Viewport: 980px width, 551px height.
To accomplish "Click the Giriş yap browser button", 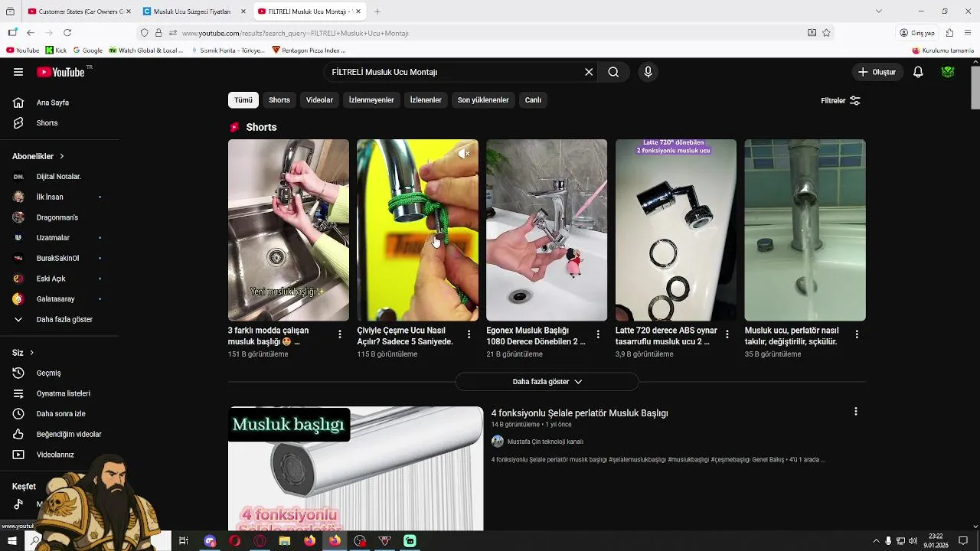I will point(917,33).
